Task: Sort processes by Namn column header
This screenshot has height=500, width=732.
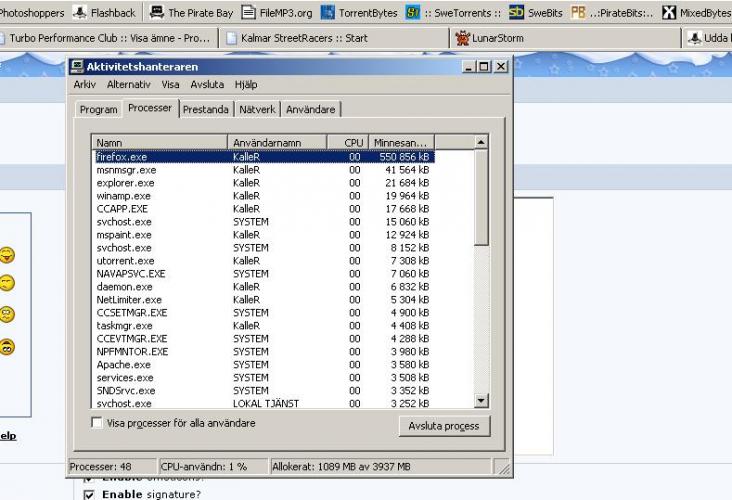Action: (160, 143)
